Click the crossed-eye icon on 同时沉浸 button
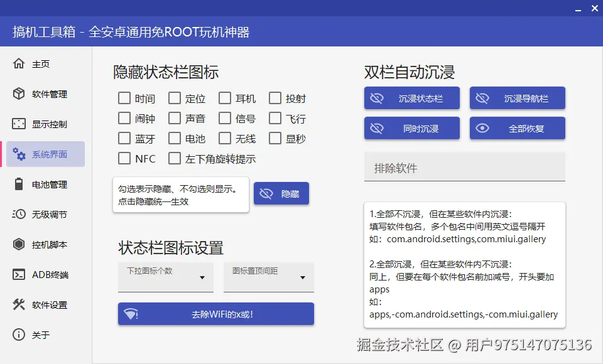The width and height of the screenshot is (603, 364). click(x=376, y=129)
